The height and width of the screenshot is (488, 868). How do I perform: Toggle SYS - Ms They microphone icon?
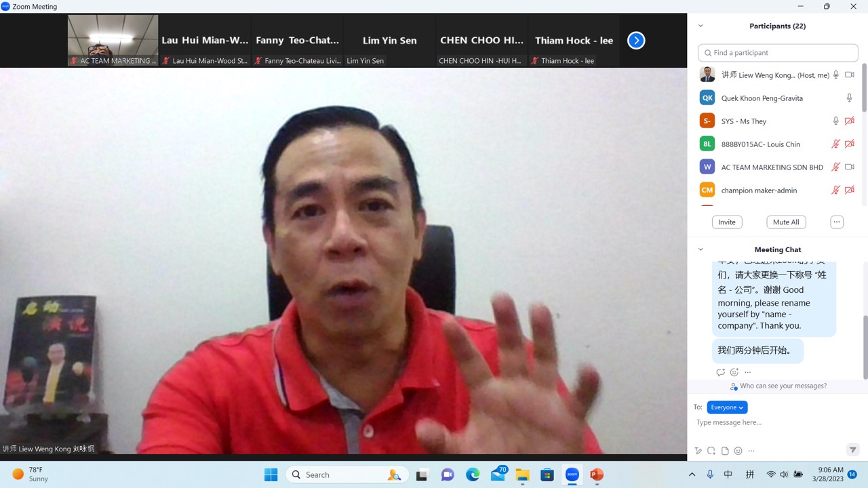click(x=836, y=121)
